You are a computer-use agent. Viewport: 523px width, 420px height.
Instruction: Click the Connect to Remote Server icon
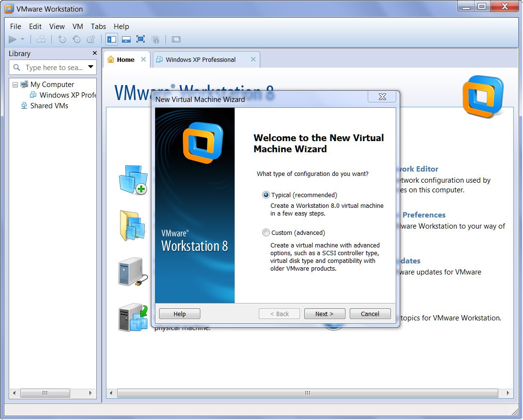click(x=133, y=272)
